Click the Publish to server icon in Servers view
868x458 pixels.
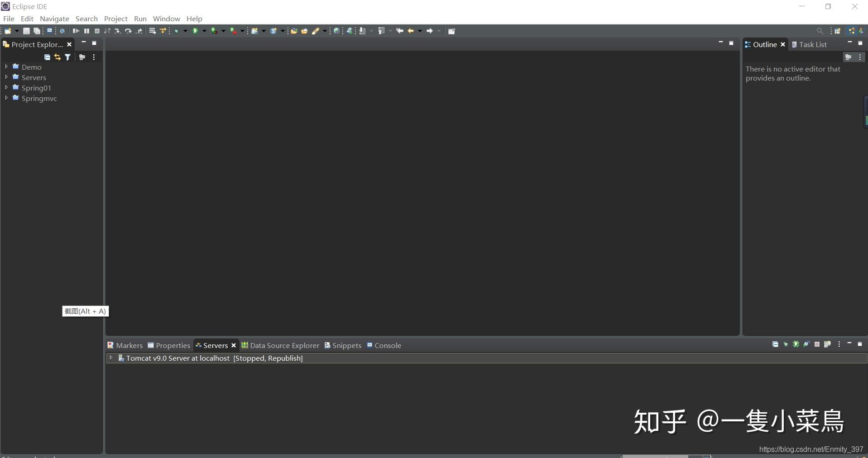pos(827,344)
